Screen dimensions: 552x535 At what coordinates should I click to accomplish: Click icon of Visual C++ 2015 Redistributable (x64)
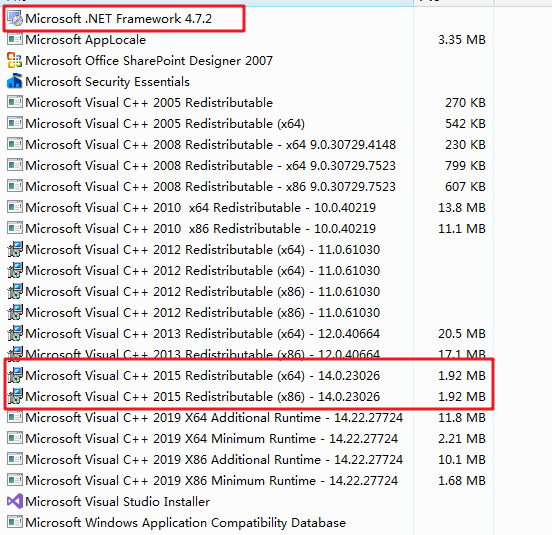[15, 375]
